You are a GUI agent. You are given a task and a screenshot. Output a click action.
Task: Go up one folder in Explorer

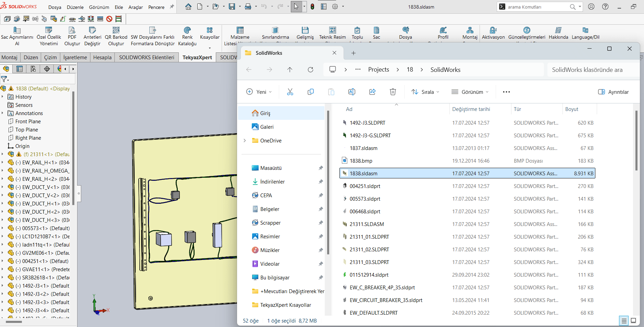[x=290, y=70]
